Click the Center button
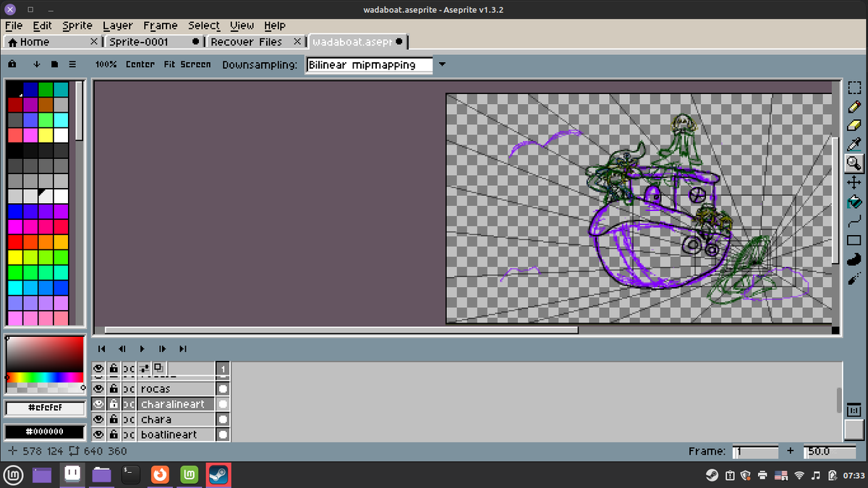 (140, 64)
